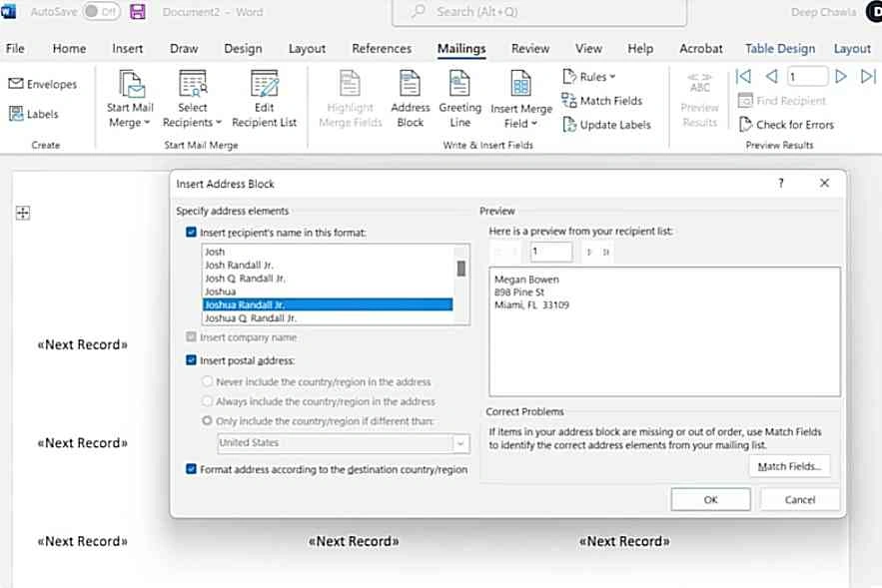
Task: Select name format 'Josh'
Action: tap(328, 252)
